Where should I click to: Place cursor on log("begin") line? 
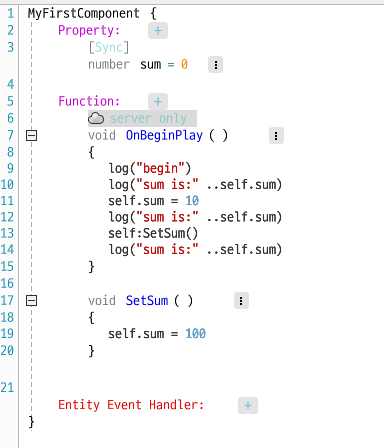coord(150,168)
